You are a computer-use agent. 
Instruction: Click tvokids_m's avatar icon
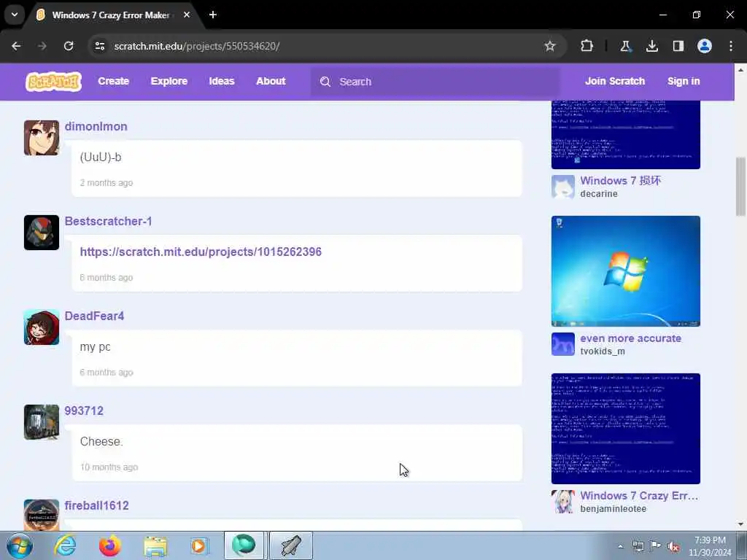coord(563,344)
